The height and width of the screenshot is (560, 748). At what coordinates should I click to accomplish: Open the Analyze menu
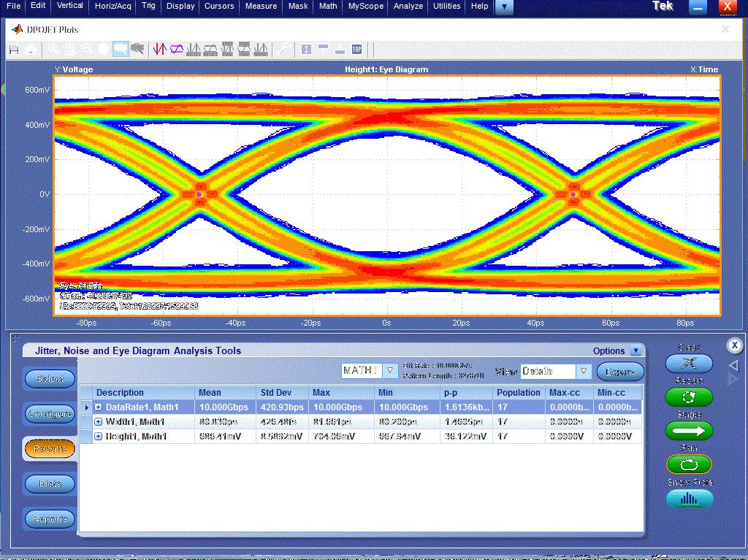(x=408, y=6)
